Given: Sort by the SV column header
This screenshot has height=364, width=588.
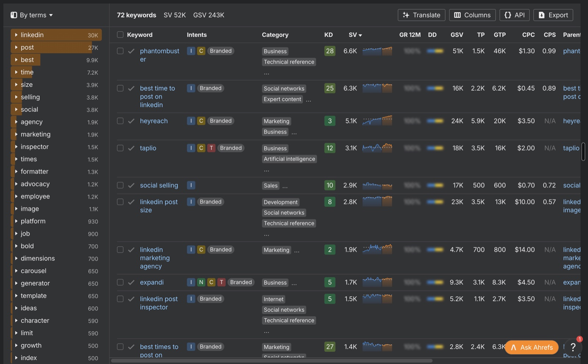Looking at the screenshot, I should click(x=355, y=35).
